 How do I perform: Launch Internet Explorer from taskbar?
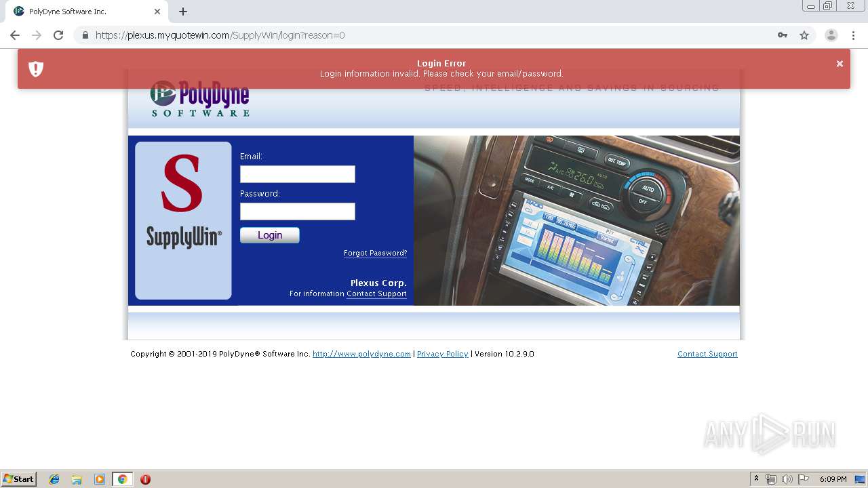[x=54, y=479]
